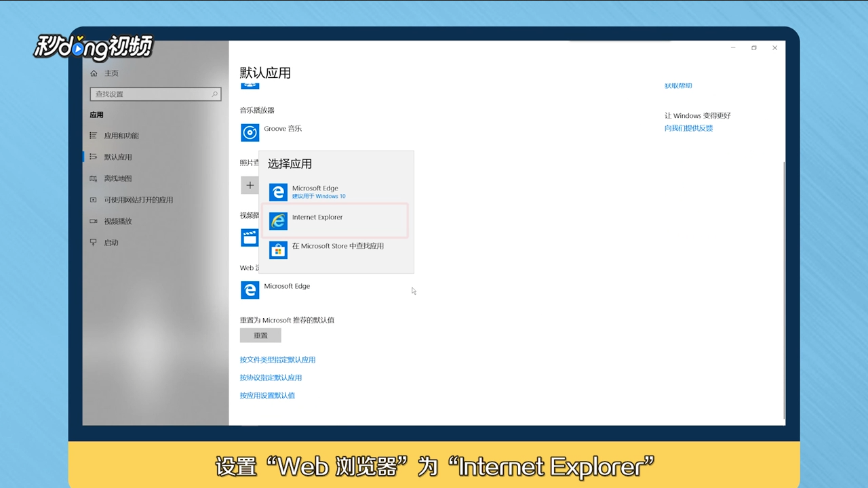Open 按应用设置默认值 link

tap(267, 395)
